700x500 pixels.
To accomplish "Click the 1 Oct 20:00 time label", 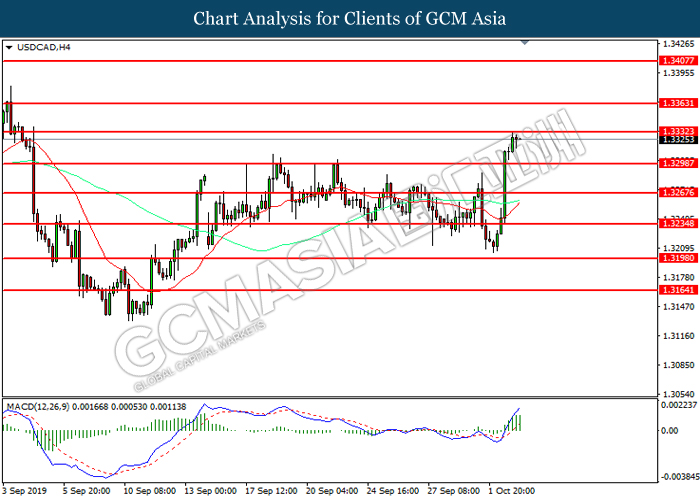I will click(x=511, y=491).
